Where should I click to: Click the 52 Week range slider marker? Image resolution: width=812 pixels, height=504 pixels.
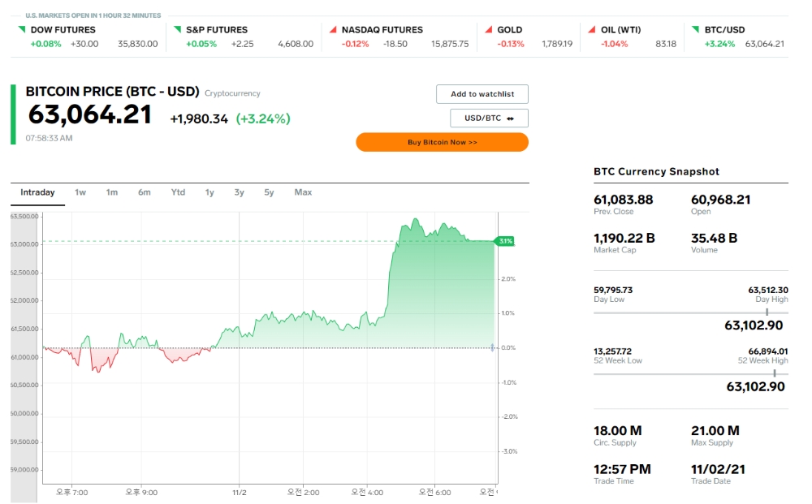pyautogui.click(x=774, y=373)
